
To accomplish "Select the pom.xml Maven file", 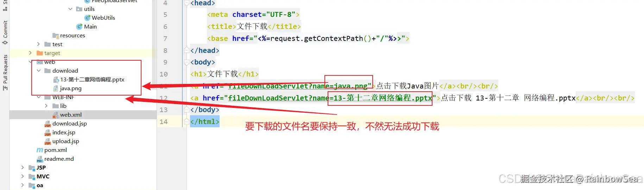I will click(x=52, y=150).
